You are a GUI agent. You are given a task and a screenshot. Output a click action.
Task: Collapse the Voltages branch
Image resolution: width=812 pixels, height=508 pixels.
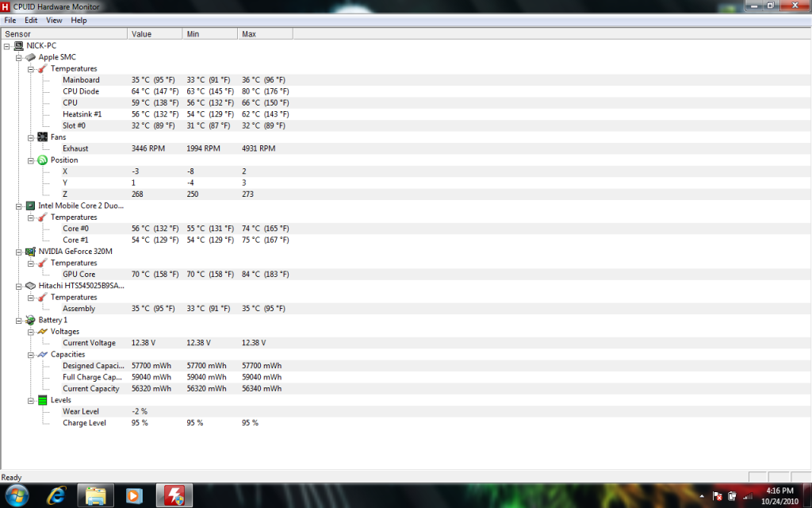(31, 332)
